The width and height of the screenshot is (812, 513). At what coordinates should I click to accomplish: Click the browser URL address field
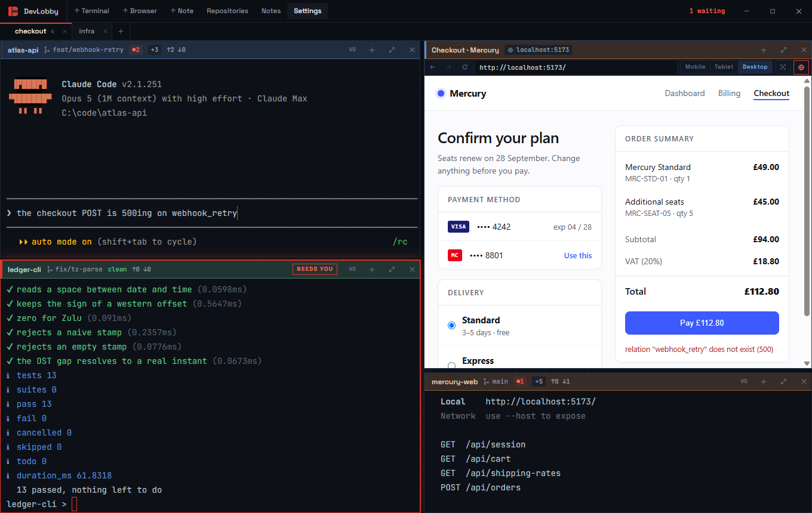[x=577, y=67]
